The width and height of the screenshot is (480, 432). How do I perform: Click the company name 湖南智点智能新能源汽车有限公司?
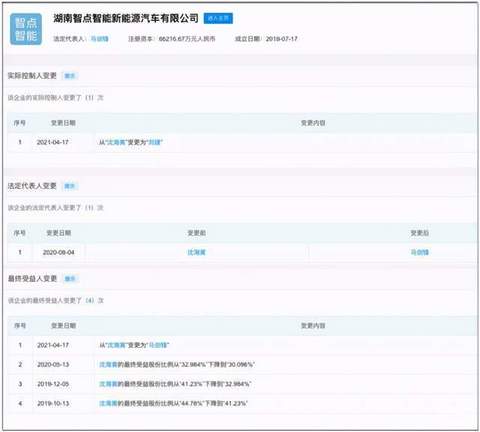(126, 18)
